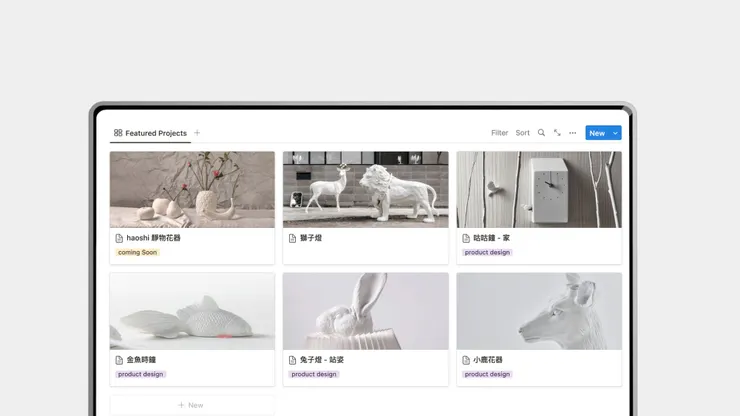740x416 pixels.
Task: Click page icon next to 金魚時鐘
Action: click(x=119, y=360)
